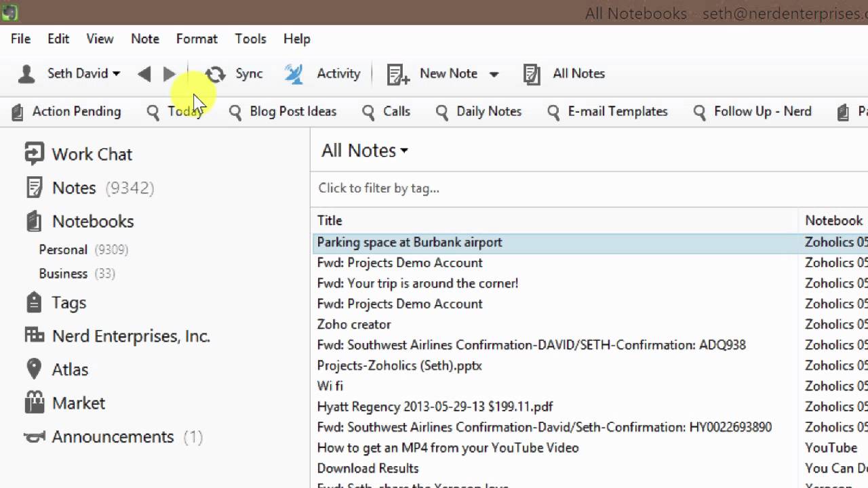Sort notes by the Title column header
868x488 pixels.
[x=330, y=220]
